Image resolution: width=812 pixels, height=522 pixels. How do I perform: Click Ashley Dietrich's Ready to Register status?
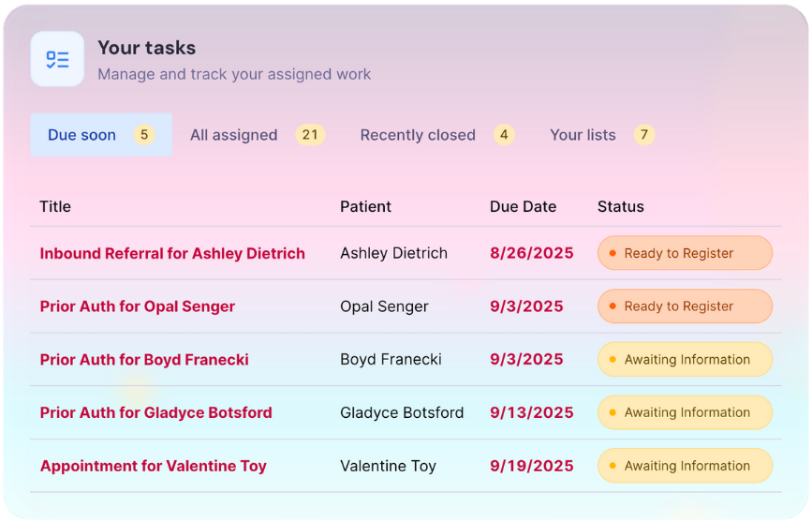point(685,253)
